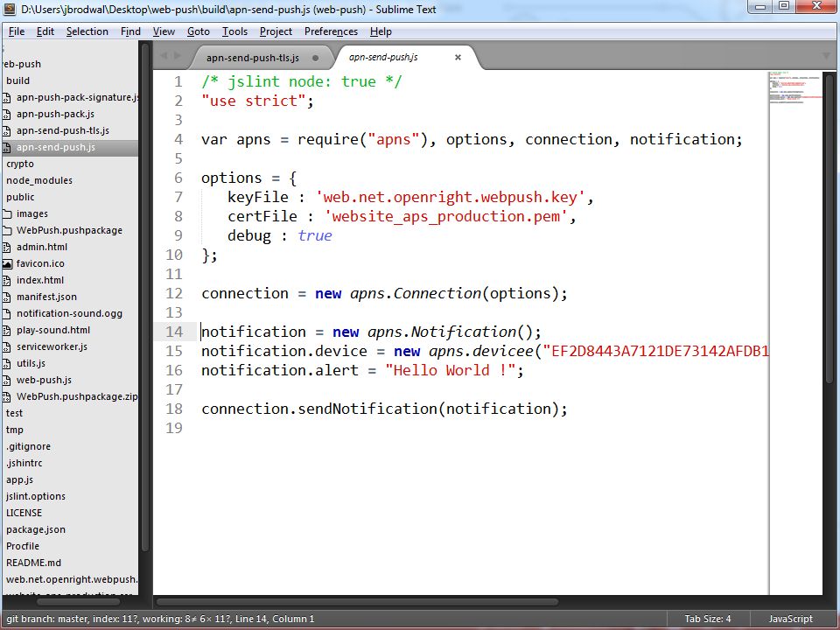This screenshot has width=840, height=630.
Task: Open the JavaScript syntax selector
Action: pyautogui.click(x=791, y=619)
